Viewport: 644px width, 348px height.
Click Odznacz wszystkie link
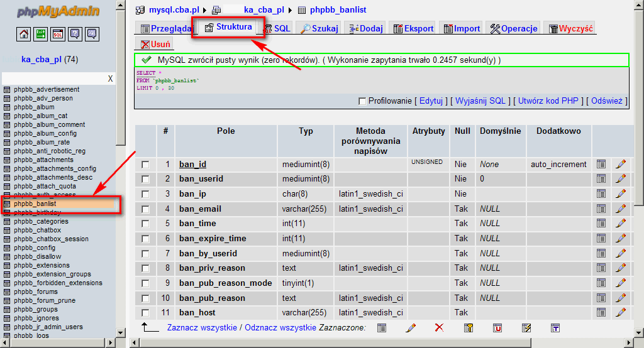pyautogui.click(x=280, y=327)
